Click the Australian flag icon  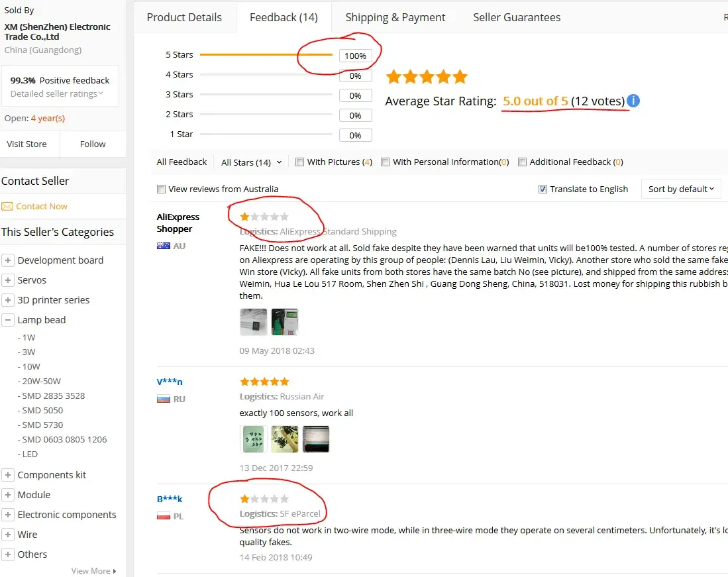(x=163, y=246)
